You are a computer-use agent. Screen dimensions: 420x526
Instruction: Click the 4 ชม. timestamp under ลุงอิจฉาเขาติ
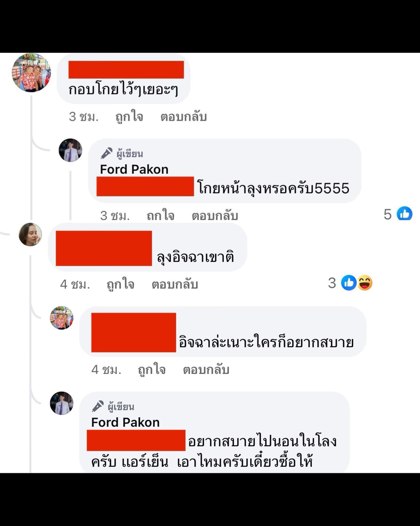click(75, 285)
